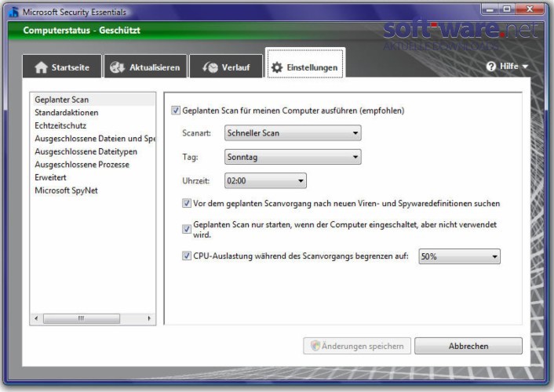Click the left arrow of the list scrollbar
The width and height of the screenshot is (554, 392).
pyautogui.click(x=36, y=318)
